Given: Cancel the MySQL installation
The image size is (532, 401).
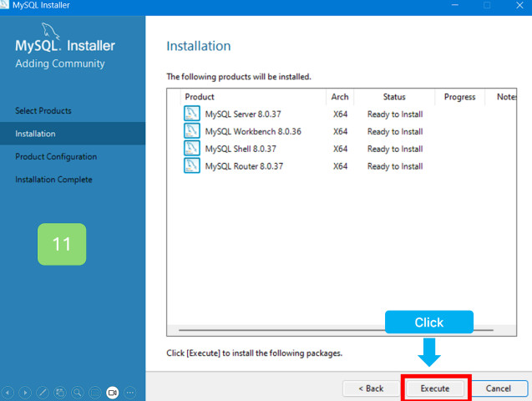Looking at the screenshot, I should (498, 388).
